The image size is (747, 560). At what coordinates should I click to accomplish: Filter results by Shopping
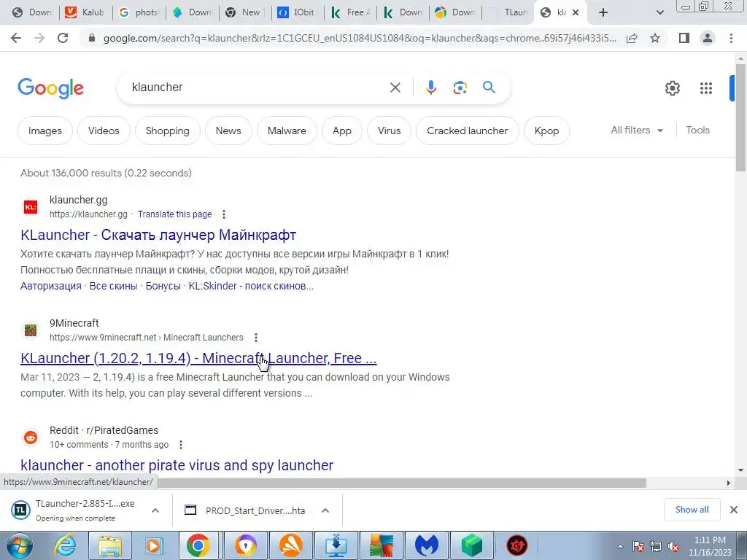pyautogui.click(x=167, y=131)
